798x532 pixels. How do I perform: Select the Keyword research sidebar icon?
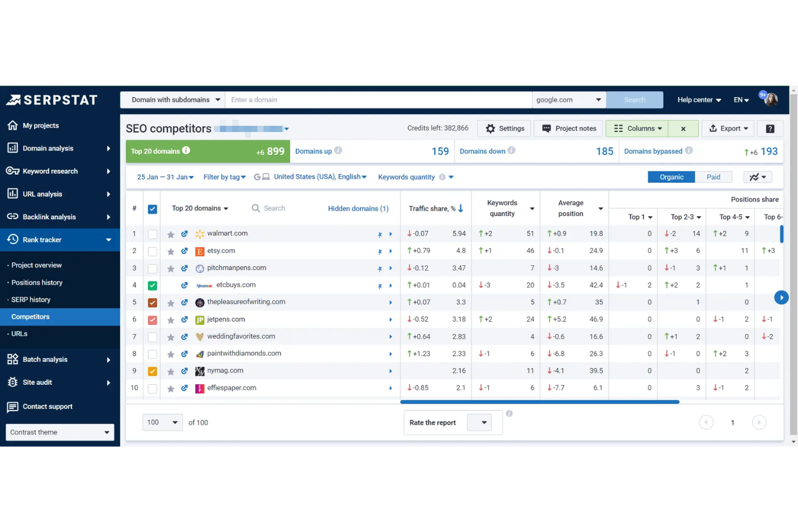[12, 171]
